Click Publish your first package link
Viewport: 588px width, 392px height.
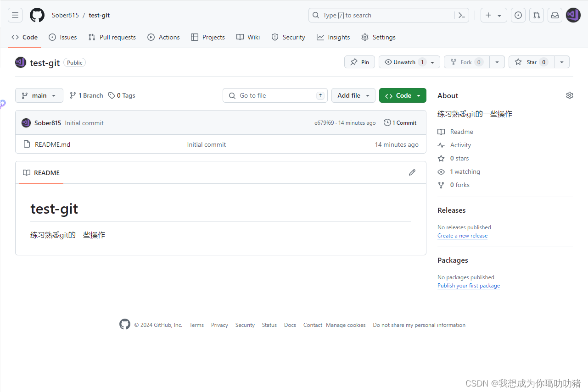click(469, 286)
